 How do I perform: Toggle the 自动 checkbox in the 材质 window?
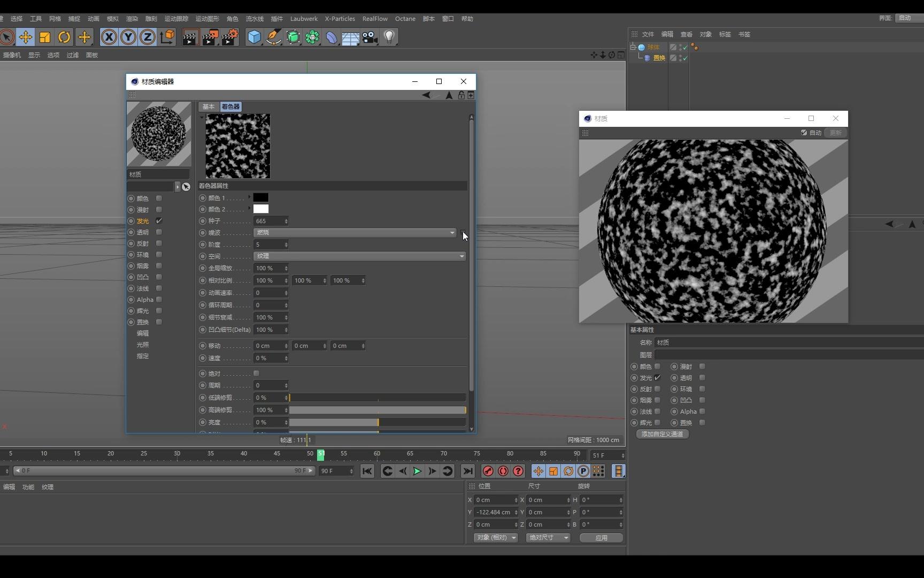(804, 133)
